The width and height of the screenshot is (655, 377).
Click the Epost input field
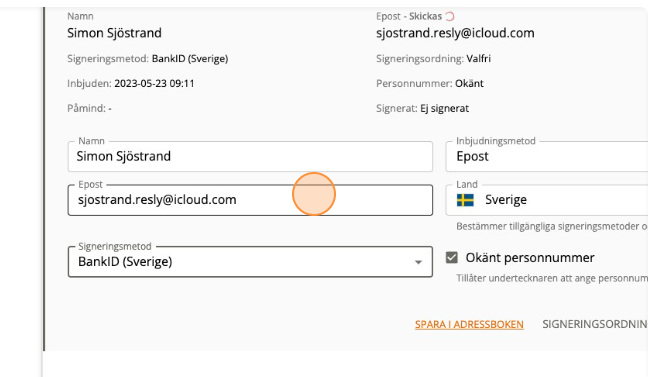click(250, 200)
